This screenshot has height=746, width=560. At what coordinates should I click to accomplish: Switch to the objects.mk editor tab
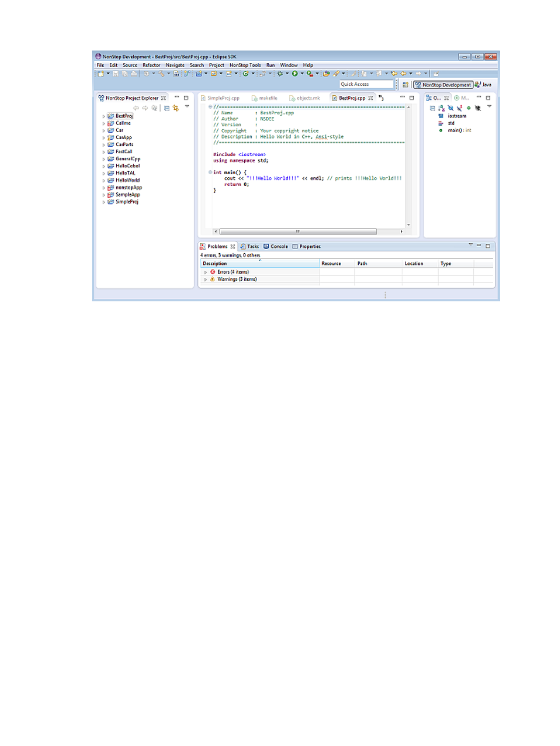(x=305, y=98)
